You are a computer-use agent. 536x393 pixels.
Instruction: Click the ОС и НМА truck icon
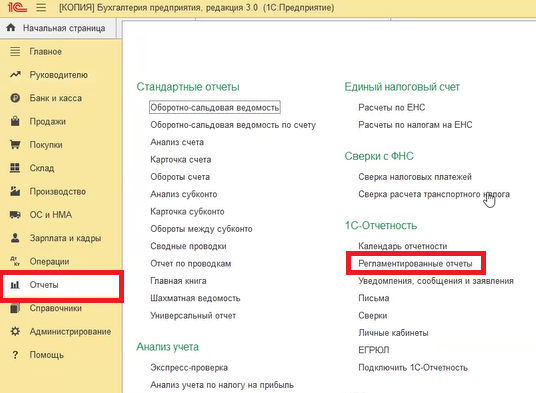(15, 215)
